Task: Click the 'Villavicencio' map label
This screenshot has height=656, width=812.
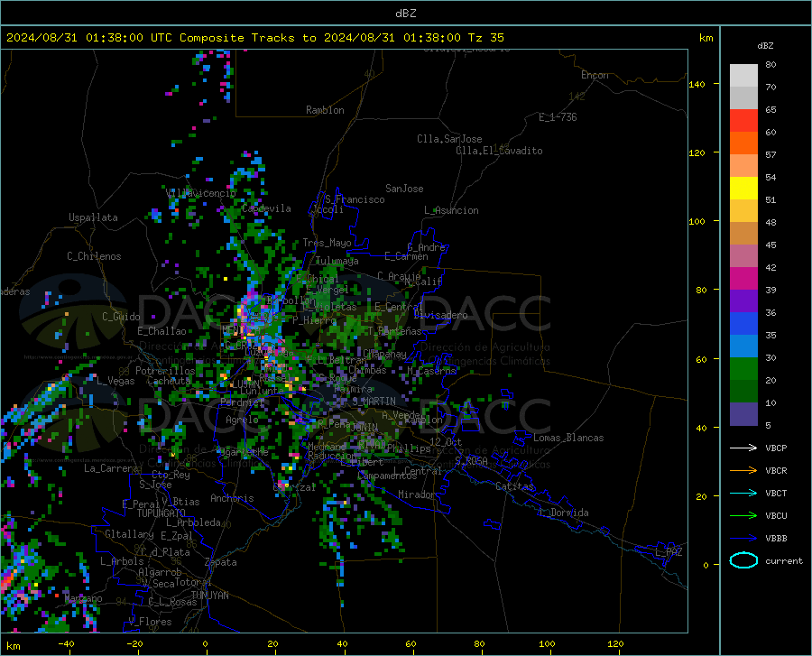Action: (201, 193)
